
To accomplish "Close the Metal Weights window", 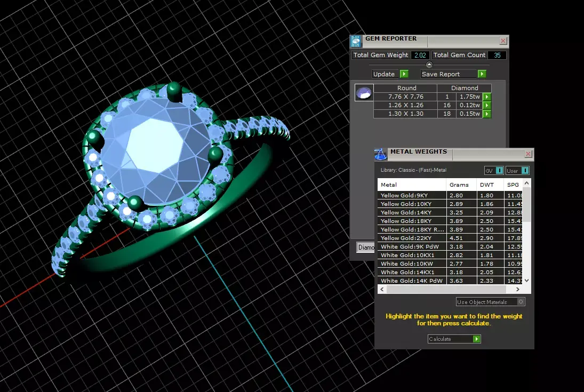I will [x=528, y=154].
